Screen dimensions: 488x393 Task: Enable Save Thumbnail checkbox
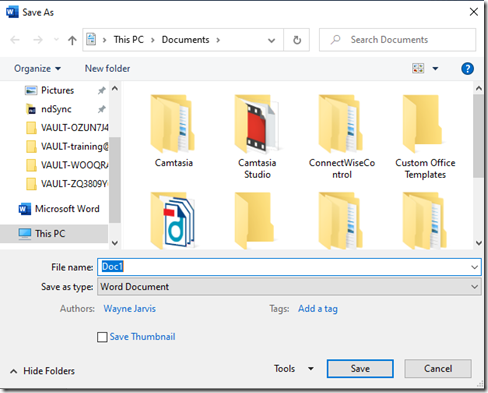click(x=102, y=337)
